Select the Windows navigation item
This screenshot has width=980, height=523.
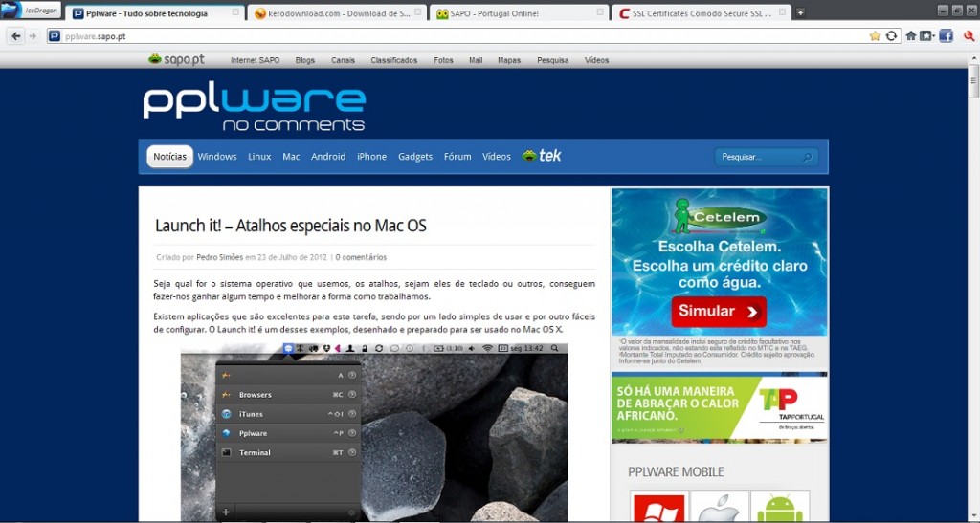(x=217, y=157)
